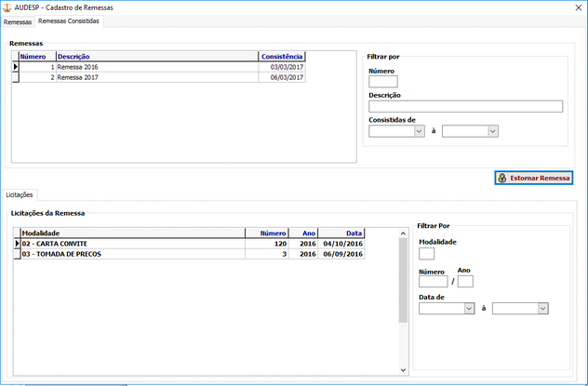This screenshot has height=386, width=588.
Task: Open the Licitações tab
Action: coord(20,194)
